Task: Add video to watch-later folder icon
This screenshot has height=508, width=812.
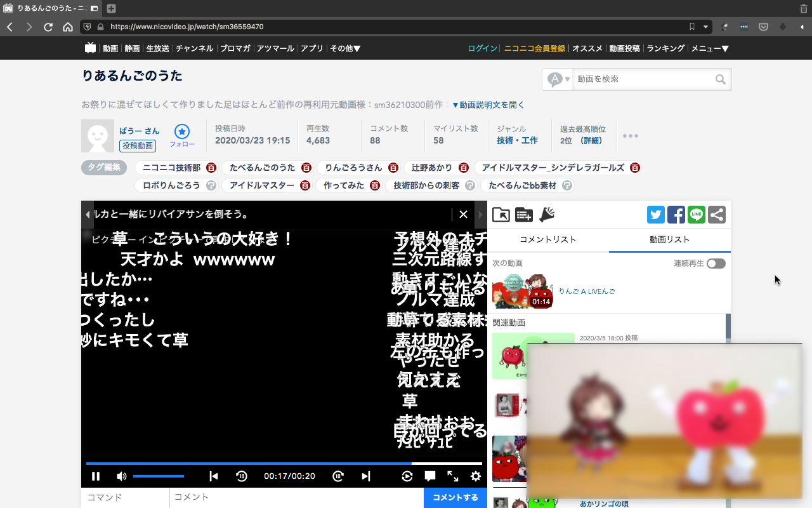Action: pyautogui.click(x=501, y=215)
